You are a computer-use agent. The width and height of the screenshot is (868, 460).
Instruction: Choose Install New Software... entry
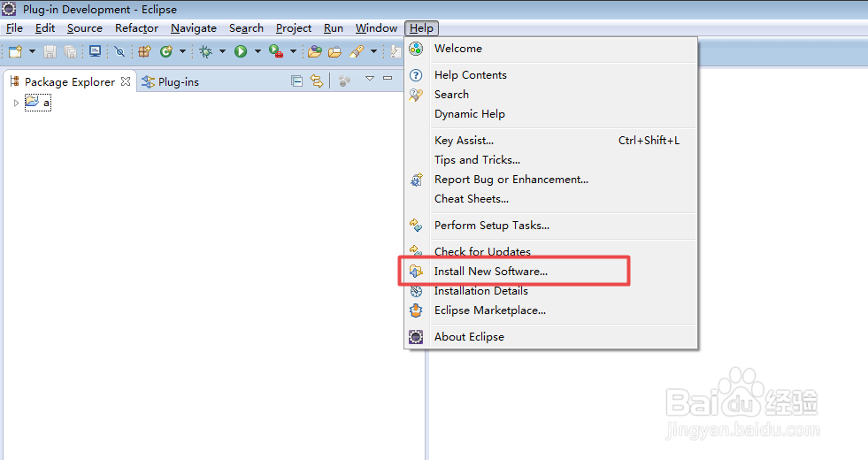point(551,272)
